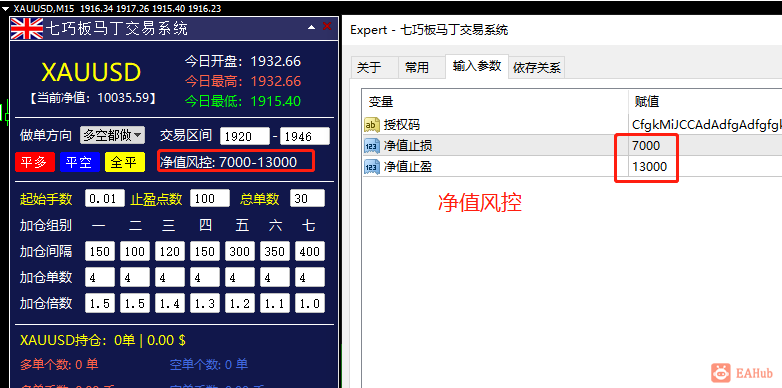Image resolution: width=782 pixels, height=388 pixels.
Task: Click 加仓间隔 field for group 六 (350)
Action: pos(275,251)
